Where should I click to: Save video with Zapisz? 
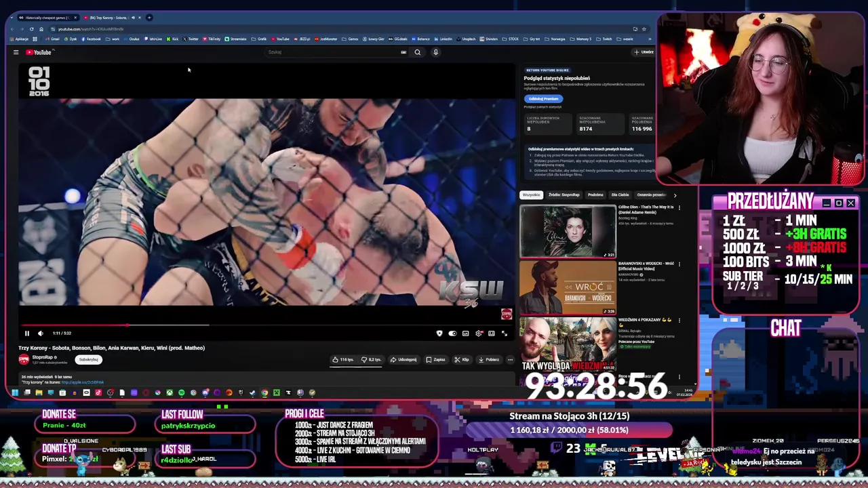[436, 359]
